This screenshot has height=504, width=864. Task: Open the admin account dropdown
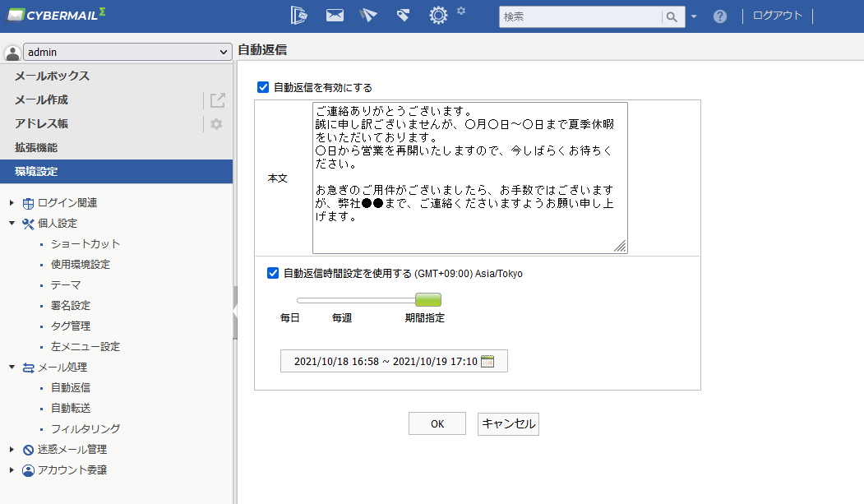(x=127, y=52)
